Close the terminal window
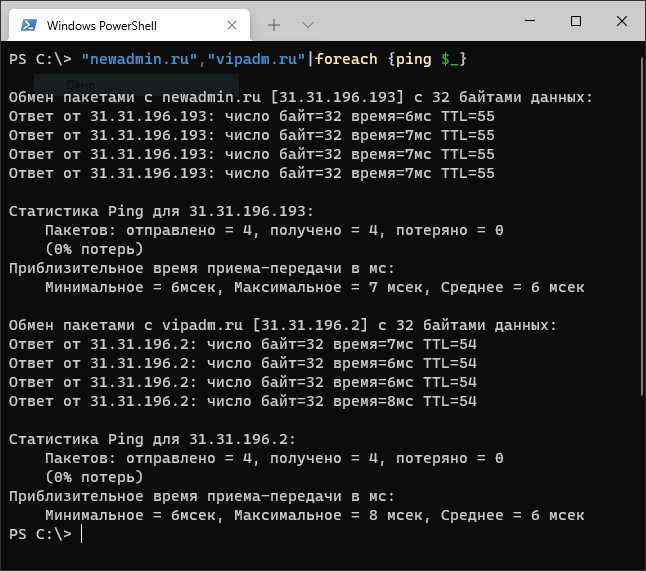Image resolution: width=646 pixels, height=571 pixels. click(x=622, y=21)
